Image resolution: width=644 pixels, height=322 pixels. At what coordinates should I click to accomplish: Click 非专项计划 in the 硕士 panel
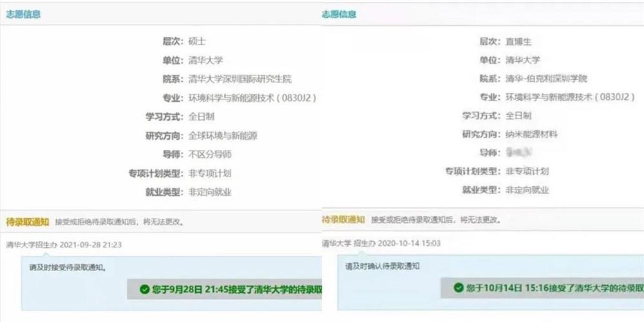pyautogui.click(x=210, y=173)
